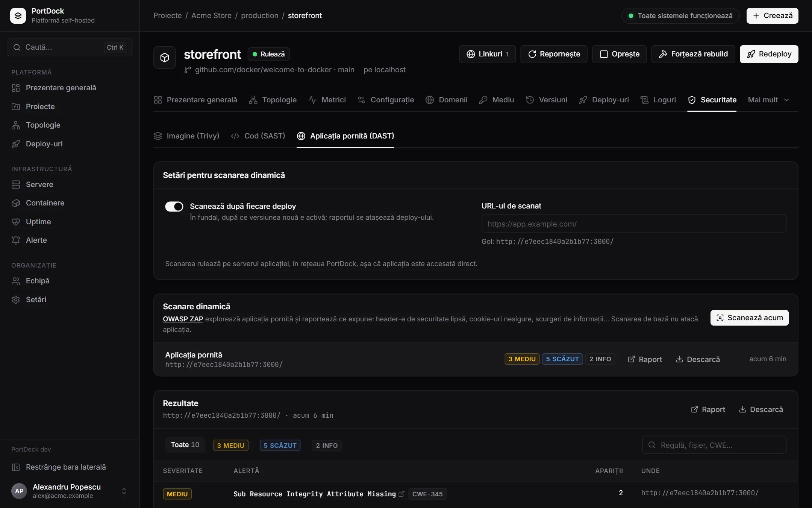Open the OWASP ZAP link

coord(183,319)
